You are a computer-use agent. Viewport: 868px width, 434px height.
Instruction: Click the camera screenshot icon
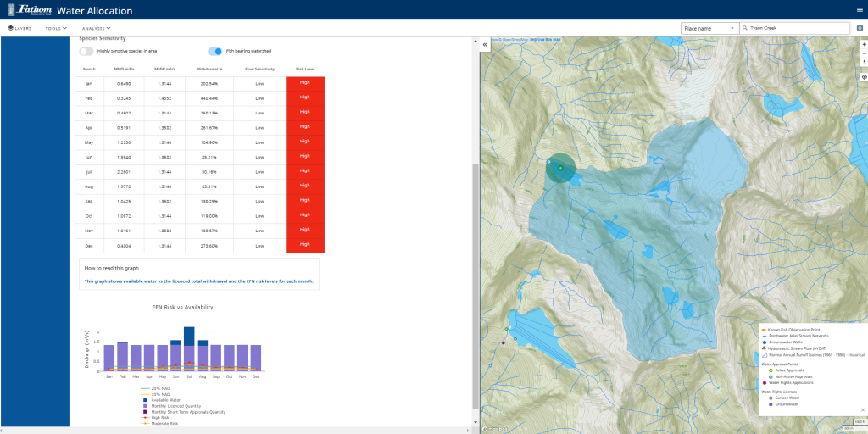click(860, 28)
